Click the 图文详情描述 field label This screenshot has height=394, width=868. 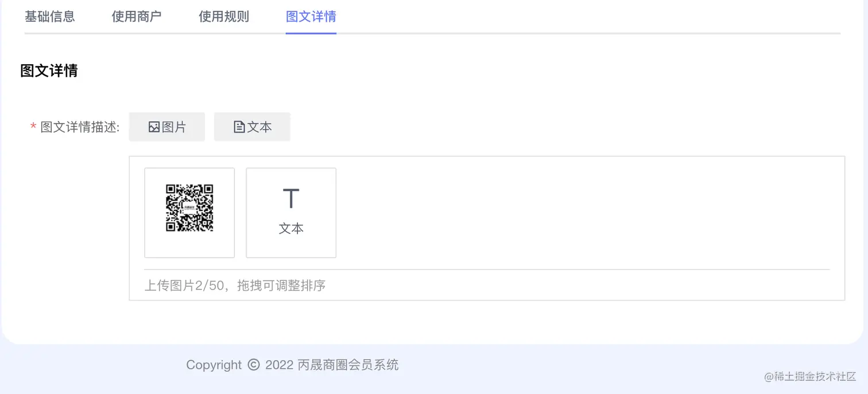click(x=80, y=127)
